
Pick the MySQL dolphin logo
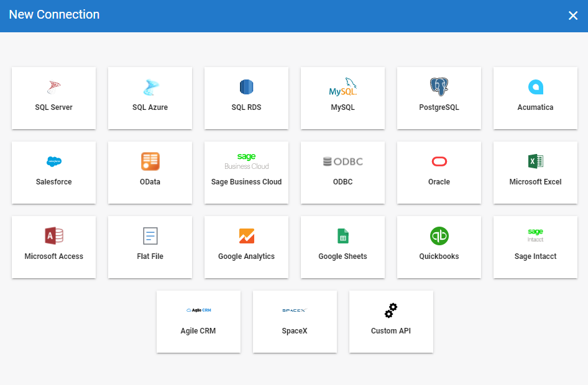click(343, 88)
